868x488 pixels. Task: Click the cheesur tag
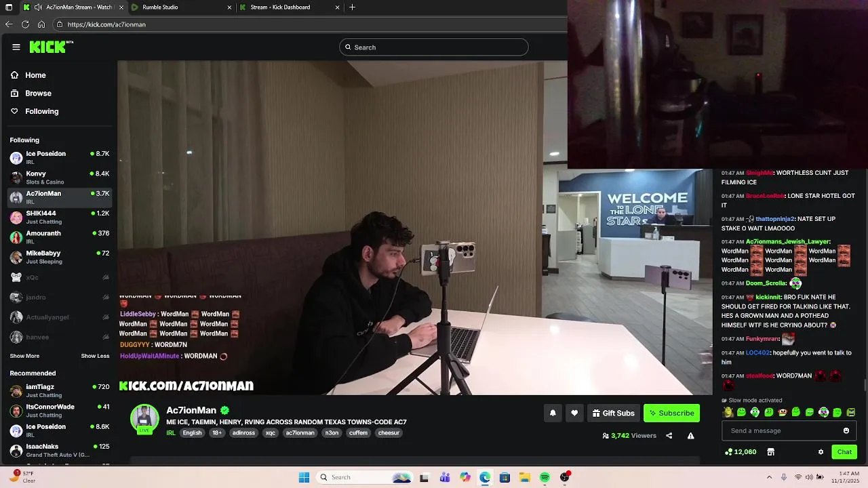(389, 433)
